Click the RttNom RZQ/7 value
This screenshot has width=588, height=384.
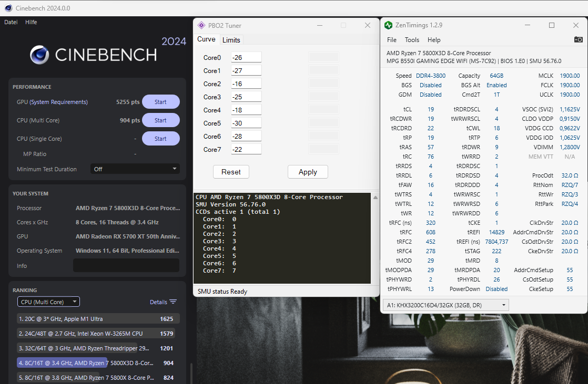pyautogui.click(x=570, y=185)
